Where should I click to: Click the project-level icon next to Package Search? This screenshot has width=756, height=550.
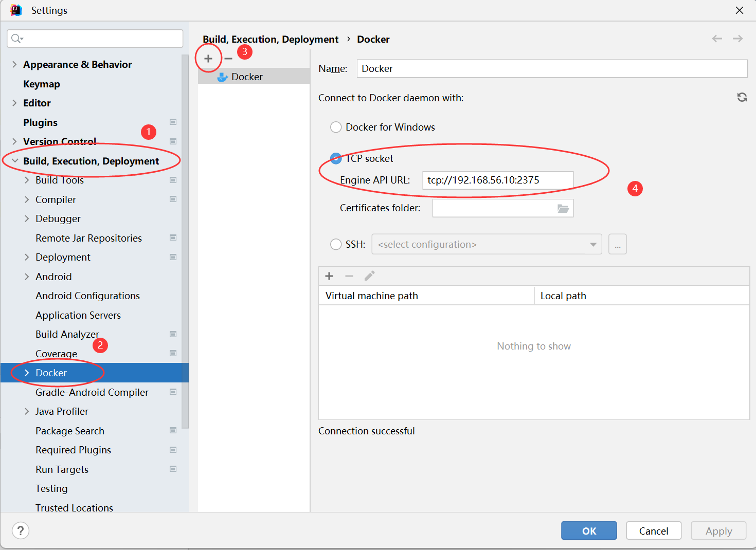173,430
